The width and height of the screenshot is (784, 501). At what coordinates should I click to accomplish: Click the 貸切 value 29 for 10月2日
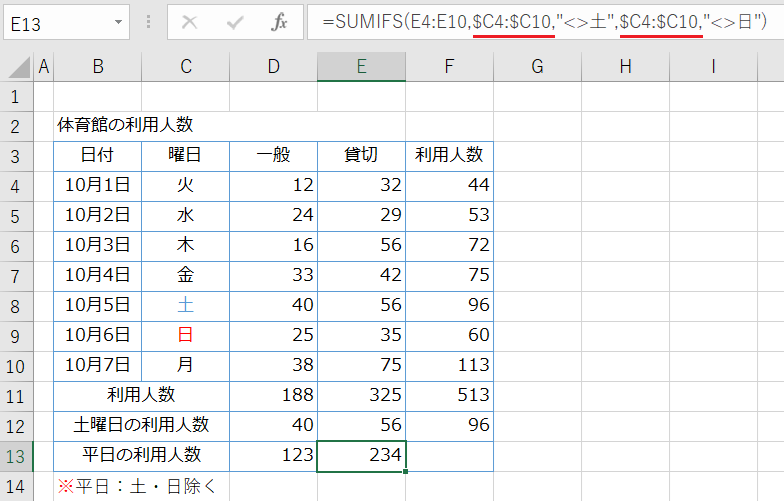pos(362,216)
